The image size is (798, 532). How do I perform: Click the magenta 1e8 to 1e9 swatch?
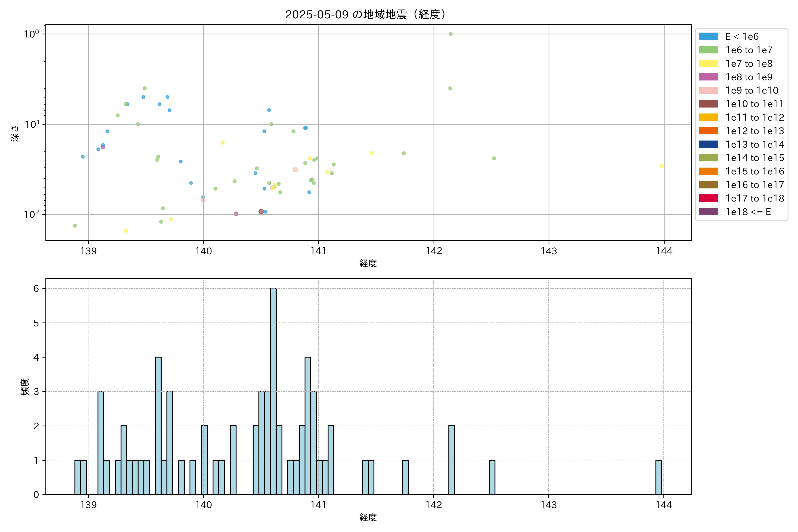coord(708,77)
